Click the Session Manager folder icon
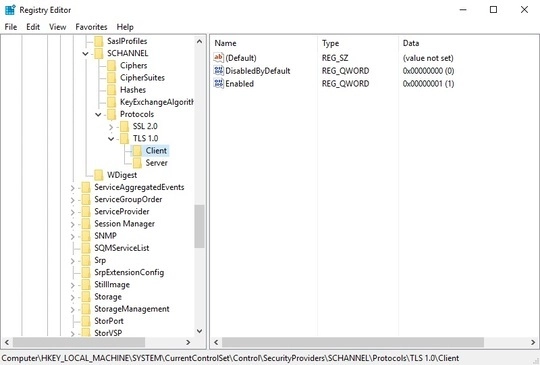 click(86, 224)
